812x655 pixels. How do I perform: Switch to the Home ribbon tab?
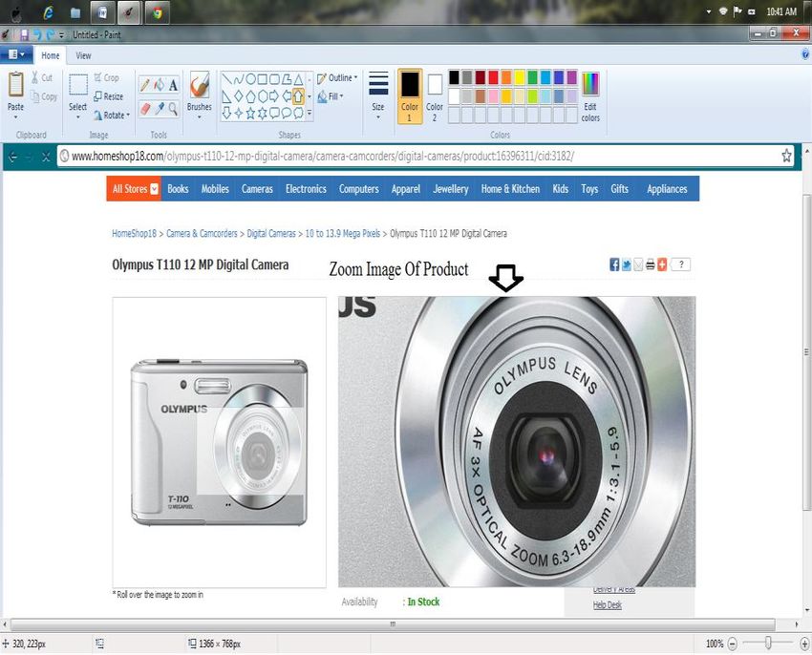click(x=51, y=55)
